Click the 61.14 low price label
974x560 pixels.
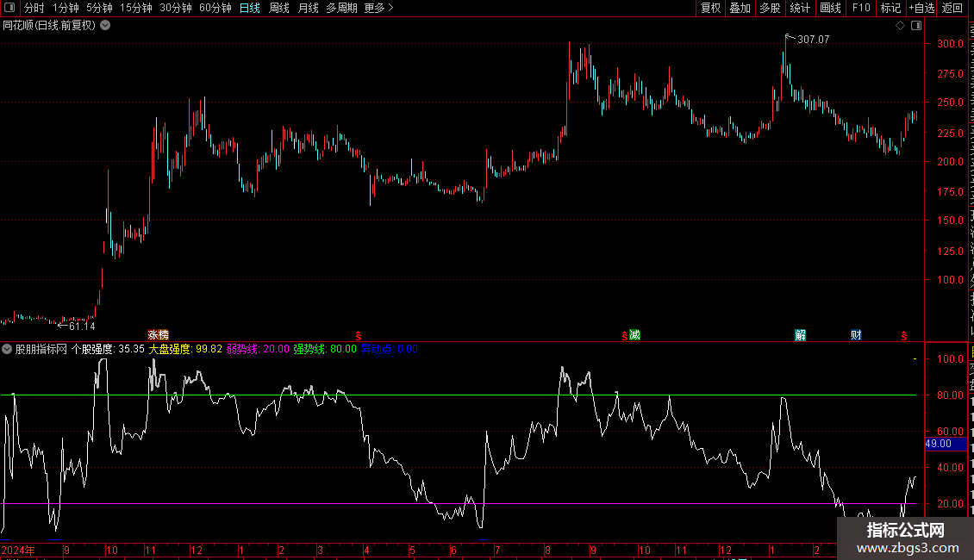(82, 327)
